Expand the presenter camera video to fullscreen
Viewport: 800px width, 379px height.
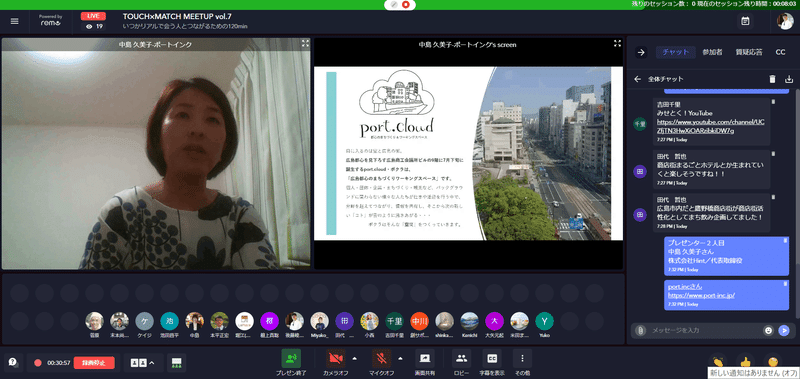pos(305,44)
